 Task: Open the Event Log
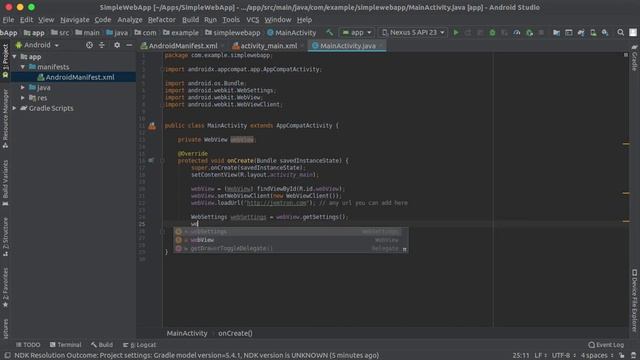606,345
